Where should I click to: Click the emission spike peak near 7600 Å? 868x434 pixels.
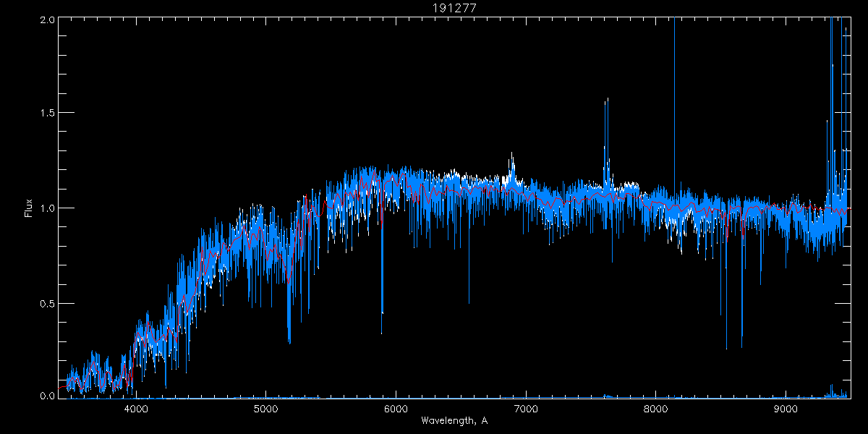pos(607,99)
